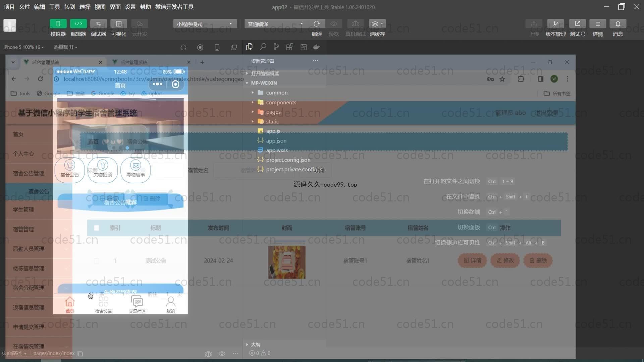
Task: Copy the page path pages/index/index icon
Action: (80, 353)
